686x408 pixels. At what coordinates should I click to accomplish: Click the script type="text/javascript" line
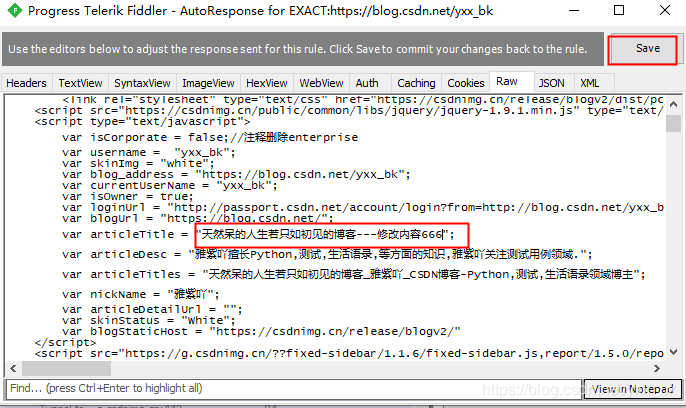[143, 122]
